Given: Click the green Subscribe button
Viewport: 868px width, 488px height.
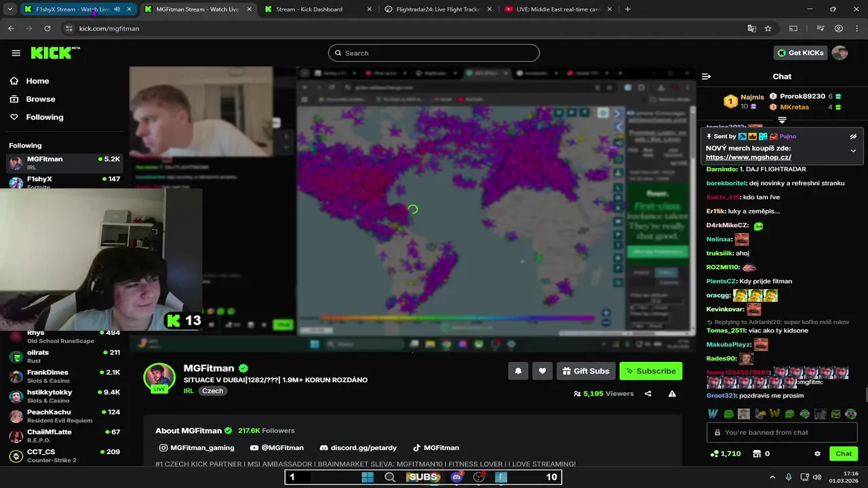Looking at the screenshot, I should coord(651,371).
